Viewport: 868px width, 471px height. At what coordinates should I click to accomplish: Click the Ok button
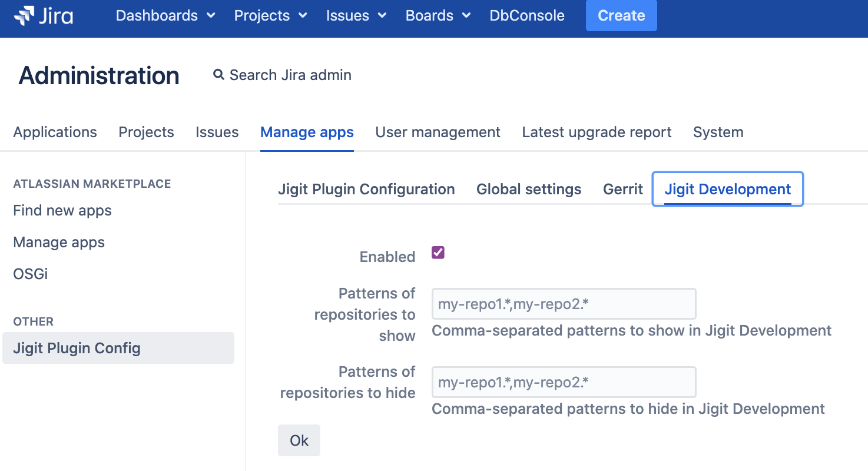(299, 440)
